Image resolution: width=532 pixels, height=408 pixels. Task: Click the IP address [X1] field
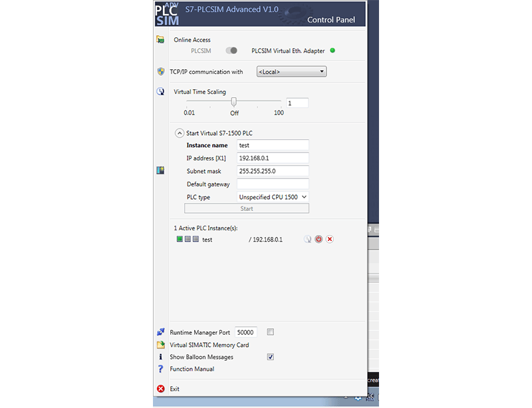click(273, 158)
